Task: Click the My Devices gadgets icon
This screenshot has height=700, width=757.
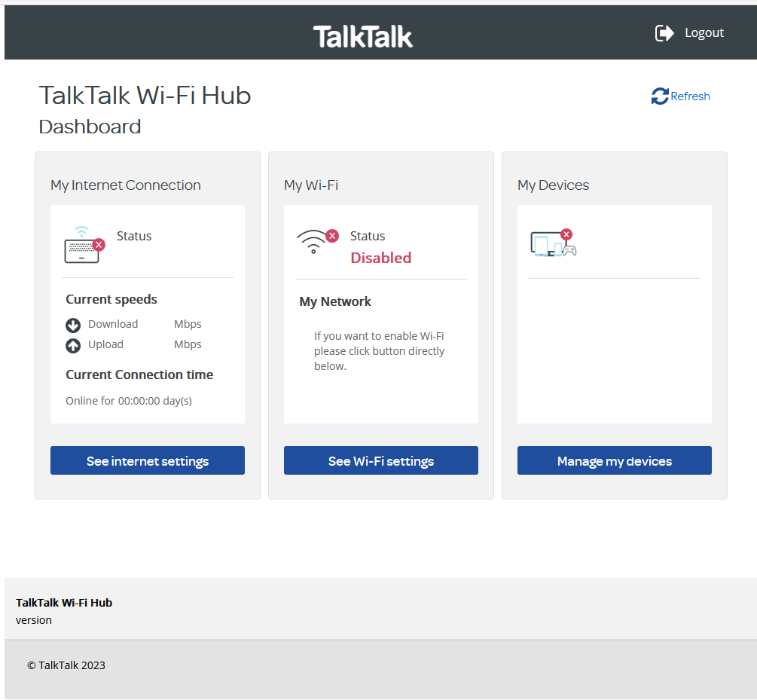Action: [x=550, y=243]
